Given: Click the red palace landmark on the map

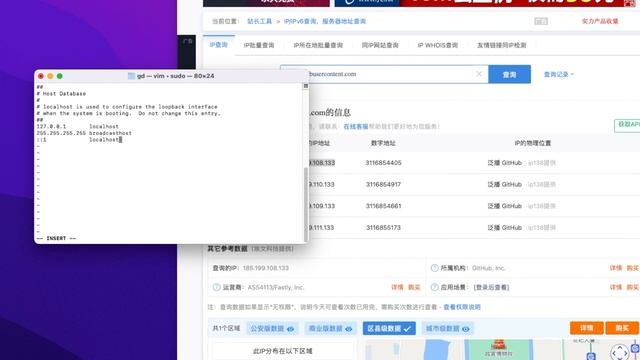Looking at the screenshot, I should pos(498,345).
